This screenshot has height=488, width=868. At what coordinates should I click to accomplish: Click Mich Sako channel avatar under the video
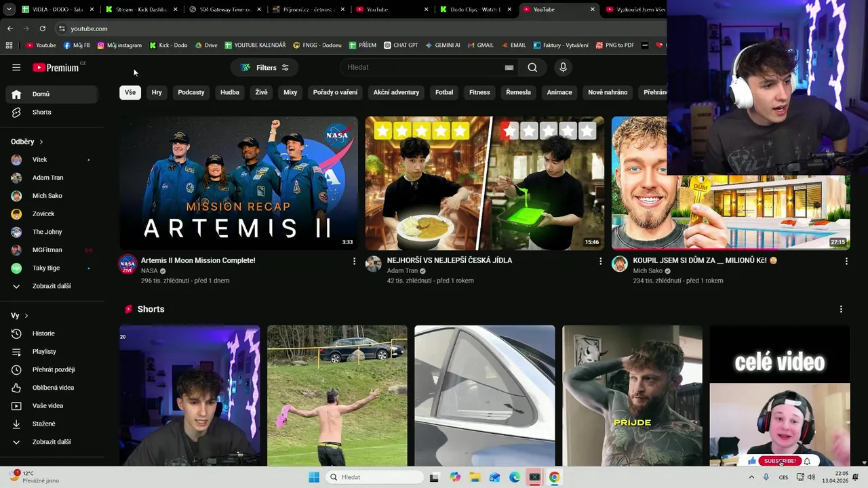pos(620,264)
